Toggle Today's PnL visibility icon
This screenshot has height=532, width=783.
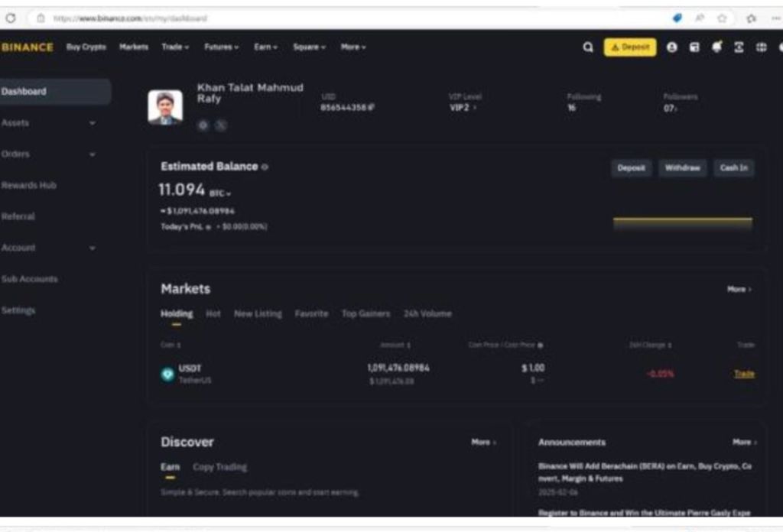point(208,227)
